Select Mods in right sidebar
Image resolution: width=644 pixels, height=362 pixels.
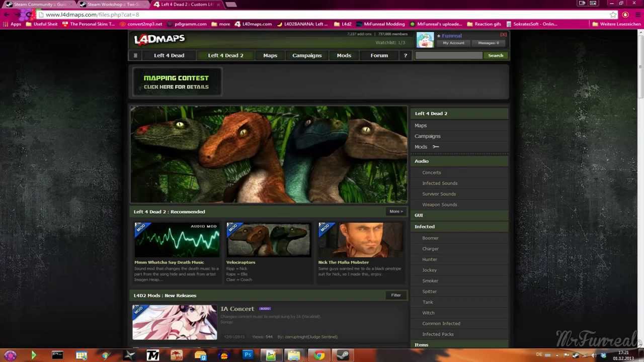pyautogui.click(x=421, y=147)
